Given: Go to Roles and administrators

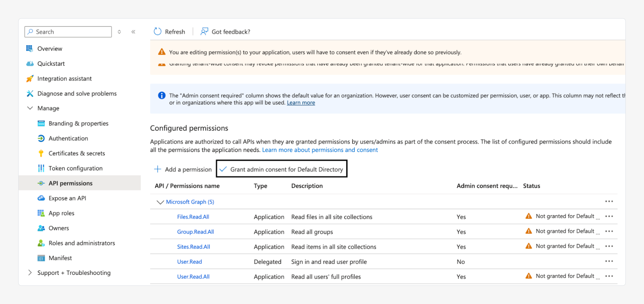Looking at the screenshot, I should click(81, 243).
